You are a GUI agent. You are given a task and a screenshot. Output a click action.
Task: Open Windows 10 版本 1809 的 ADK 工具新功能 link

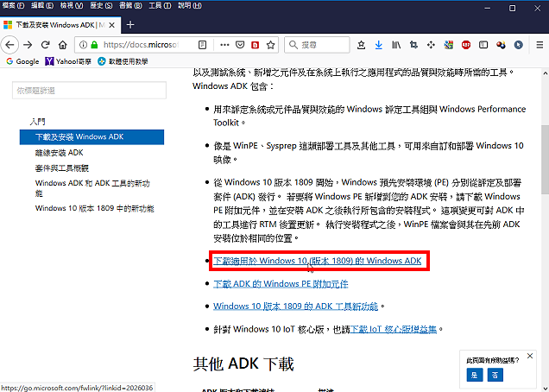coord(295,307)
